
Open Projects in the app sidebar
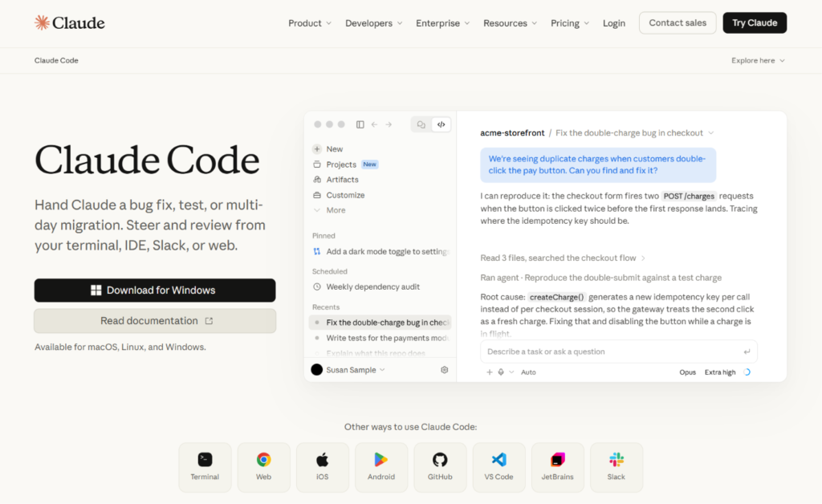click(x=345, y=165)
